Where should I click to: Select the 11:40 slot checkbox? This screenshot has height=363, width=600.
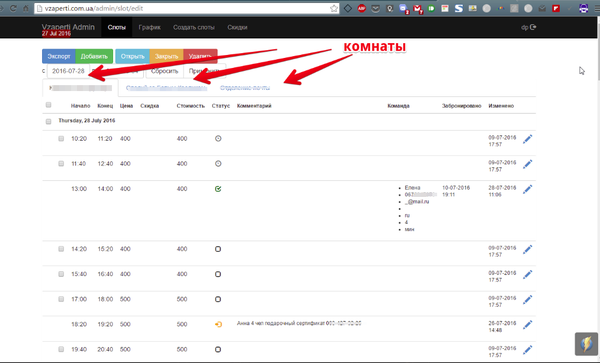(x=61, y=164)
